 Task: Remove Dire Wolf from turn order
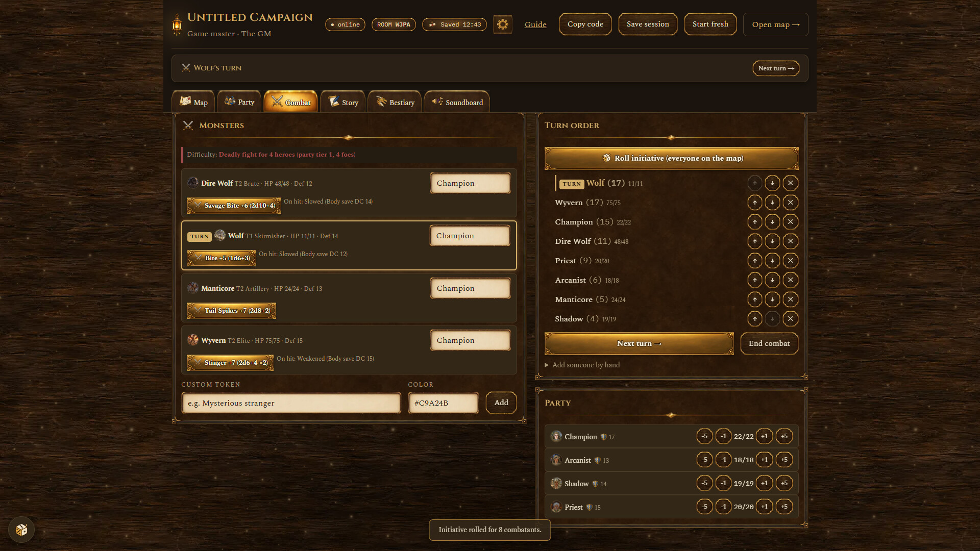point(790,241)
